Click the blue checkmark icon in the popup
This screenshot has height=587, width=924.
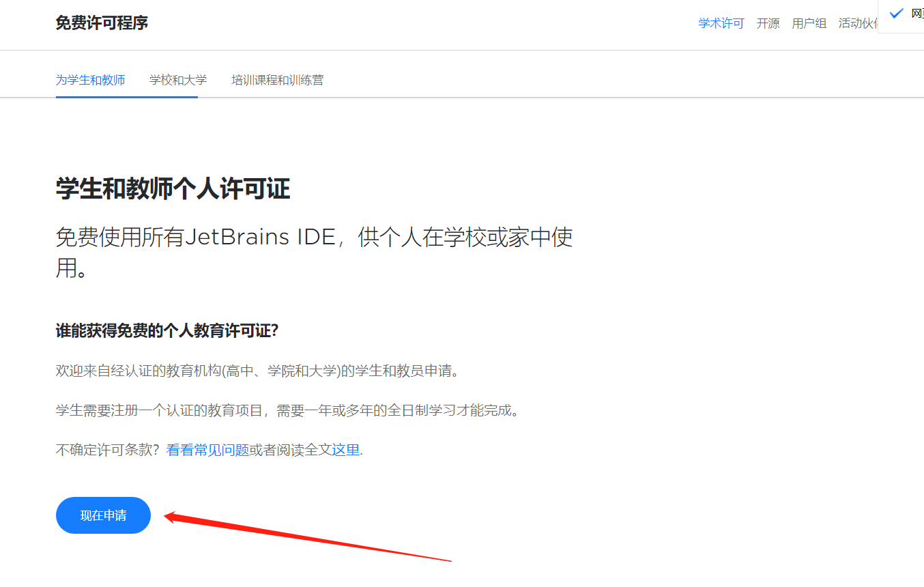896,12
